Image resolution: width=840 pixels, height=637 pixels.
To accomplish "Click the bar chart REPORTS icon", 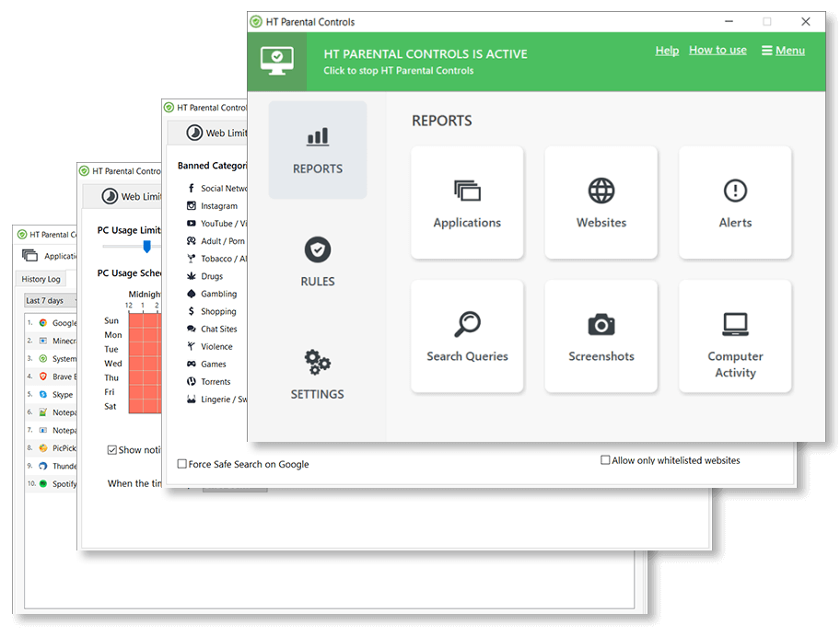I will click(x=318, y=136).
